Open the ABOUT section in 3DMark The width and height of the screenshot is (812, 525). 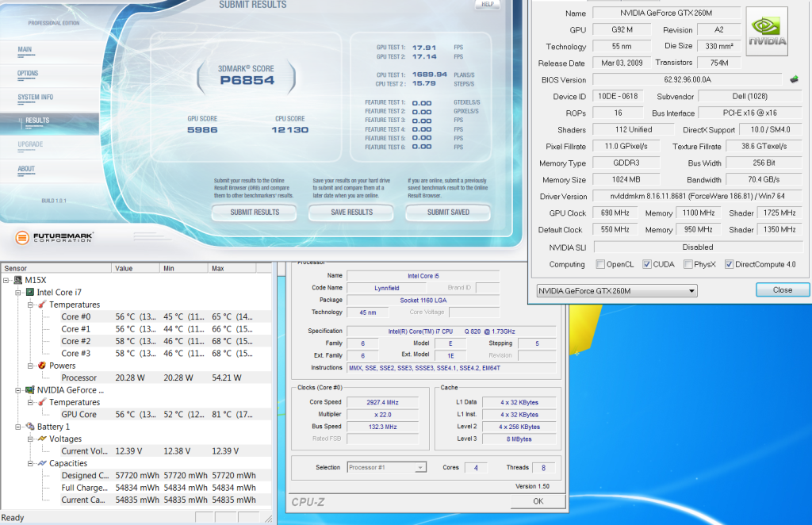[26, 169]
